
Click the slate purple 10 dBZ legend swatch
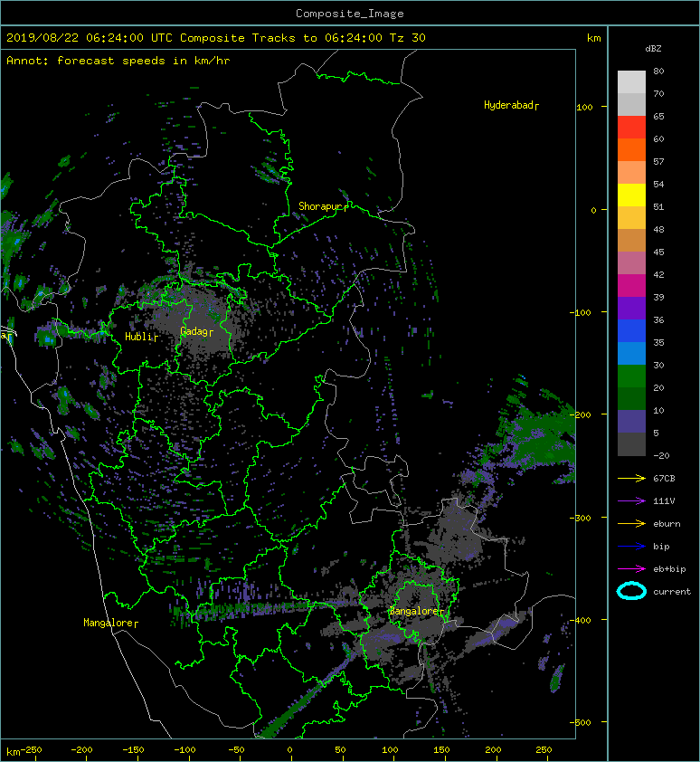pos(631,421)
